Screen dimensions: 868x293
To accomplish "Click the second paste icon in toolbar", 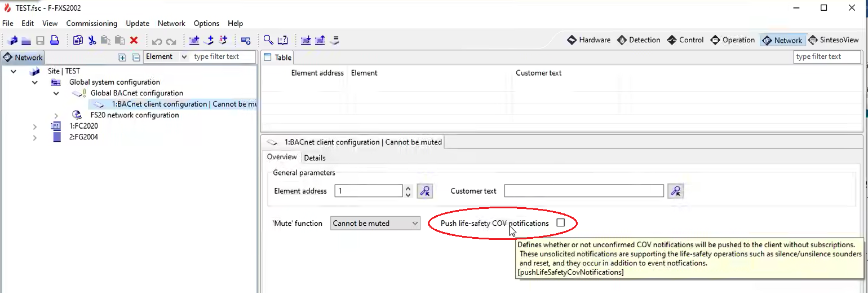I will (120, 40).
